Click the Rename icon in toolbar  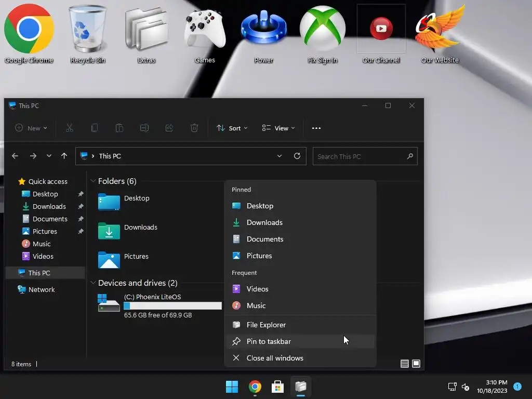pos(144,128)
